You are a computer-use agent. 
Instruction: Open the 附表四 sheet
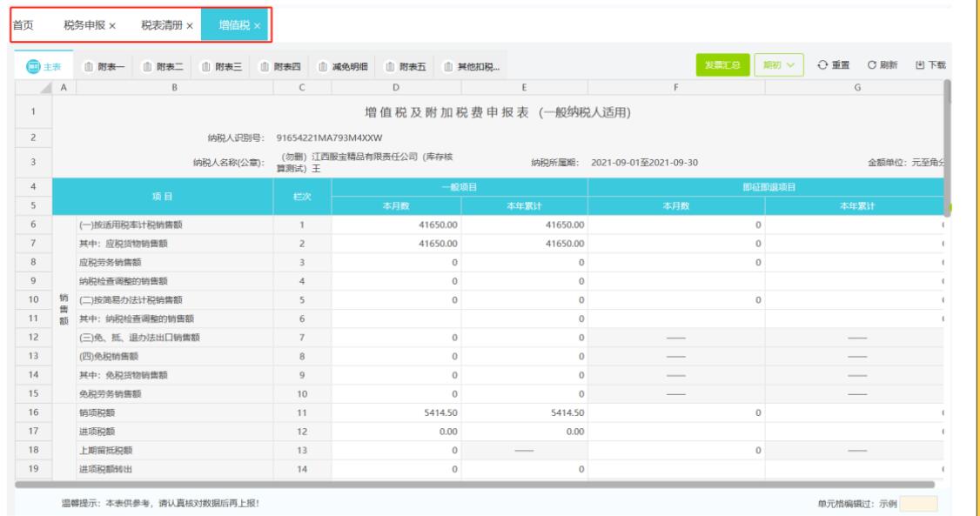coord(280,66)
